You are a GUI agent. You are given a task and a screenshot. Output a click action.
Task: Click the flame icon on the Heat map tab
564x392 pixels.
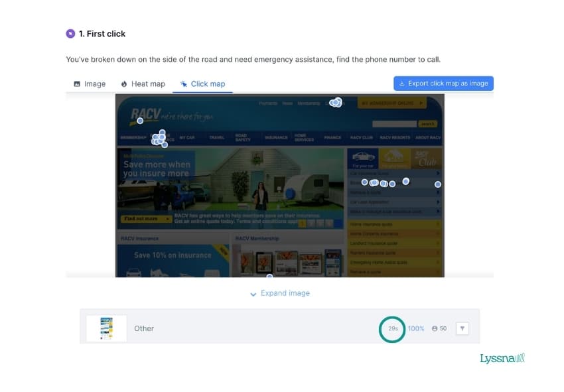coord(124,84)
